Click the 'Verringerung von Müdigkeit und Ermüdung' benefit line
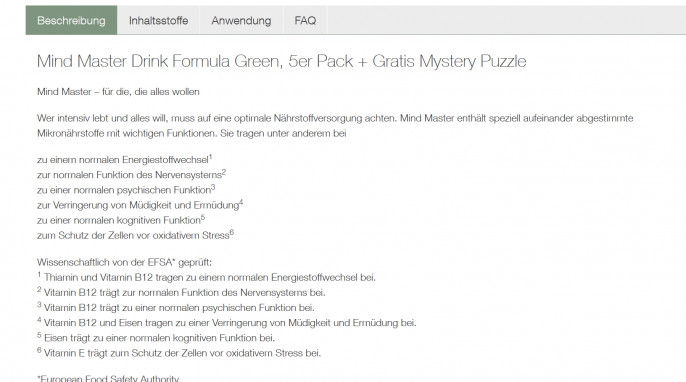 [x=140, y=205]
